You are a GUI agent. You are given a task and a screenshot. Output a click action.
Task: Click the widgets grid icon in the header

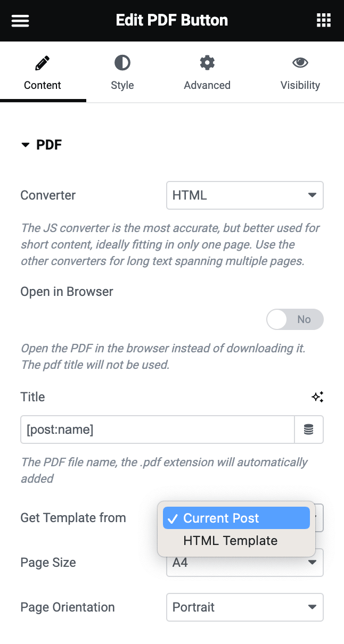coord(323,20)
